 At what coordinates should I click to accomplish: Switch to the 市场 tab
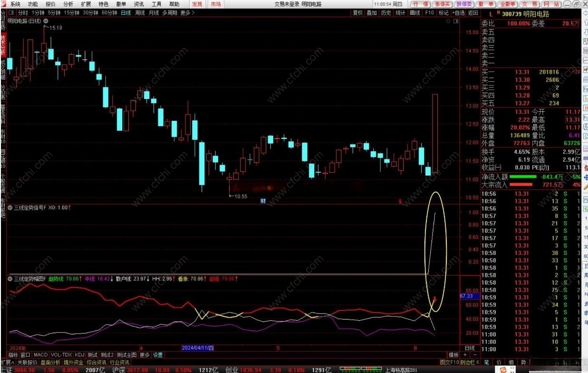tap(216, 4)
